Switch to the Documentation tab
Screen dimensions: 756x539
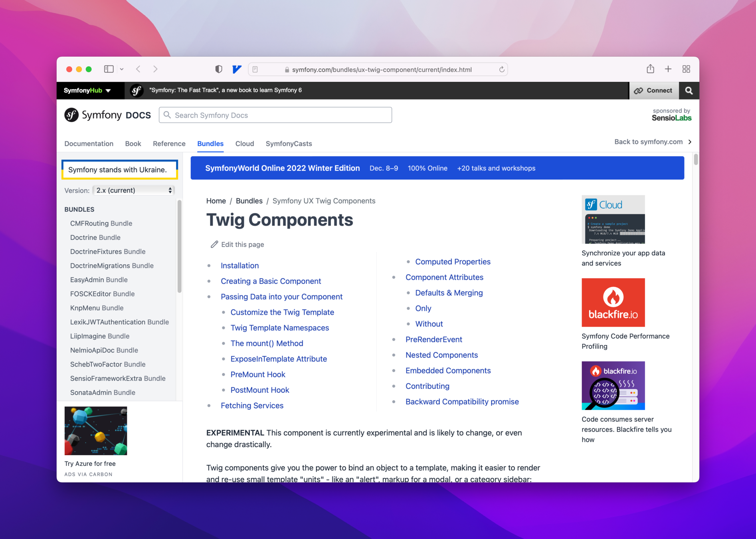click(89, 144)
